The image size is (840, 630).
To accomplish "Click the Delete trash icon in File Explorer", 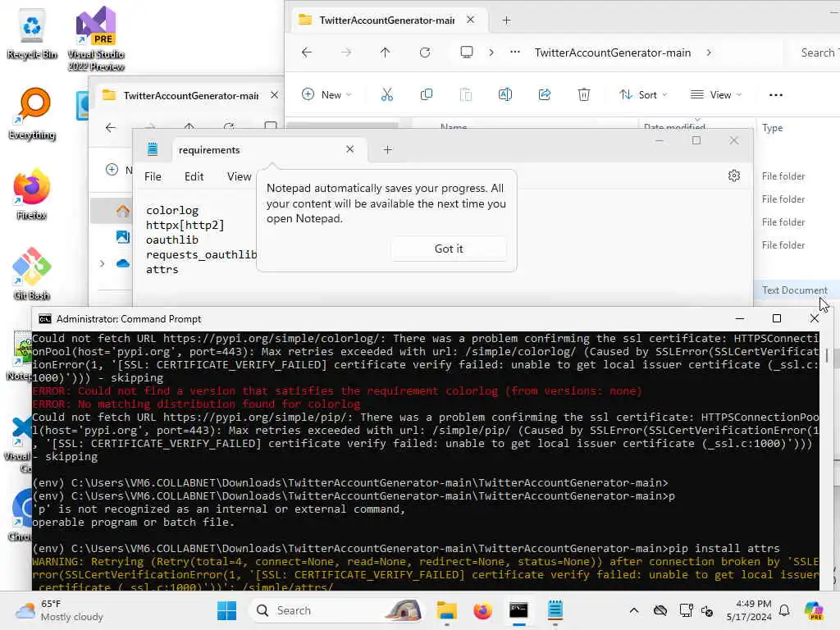I will pos(584,95).
